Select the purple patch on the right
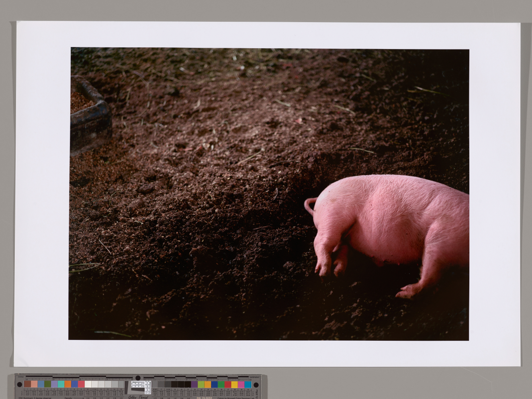The width and height of the screenshot is (532, 399). pos(194,385)
